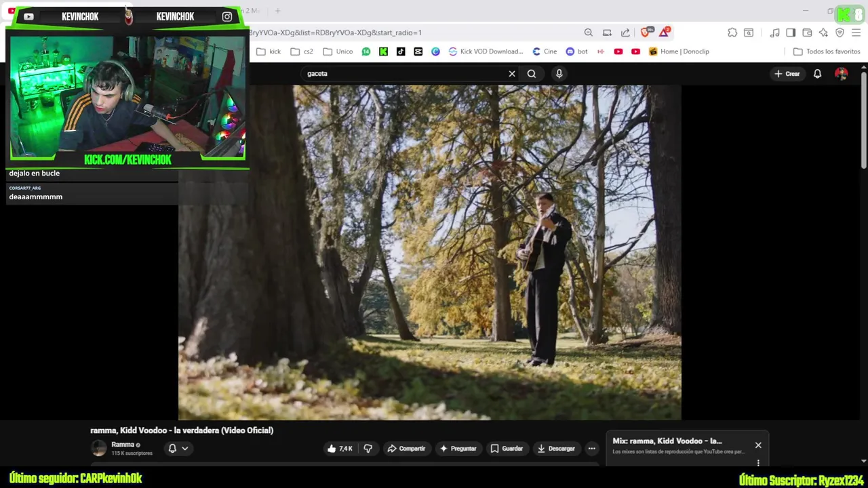This screenshot has width=868, height=488.
Task: Open the cs2 bookmarks folder
Action: [302, 52]
